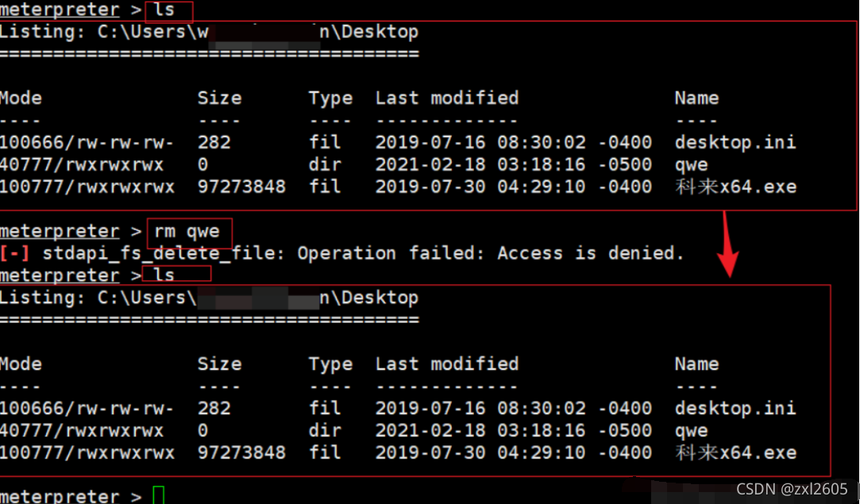
Task: Click 'Mode' column header in the first listing
Action: click(x=21, y=98)
